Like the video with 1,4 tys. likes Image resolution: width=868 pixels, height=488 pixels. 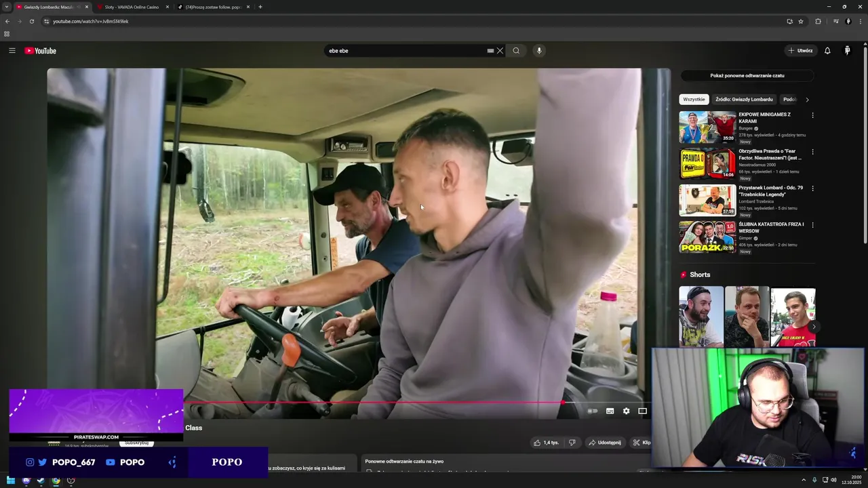[x=546, y=443]
